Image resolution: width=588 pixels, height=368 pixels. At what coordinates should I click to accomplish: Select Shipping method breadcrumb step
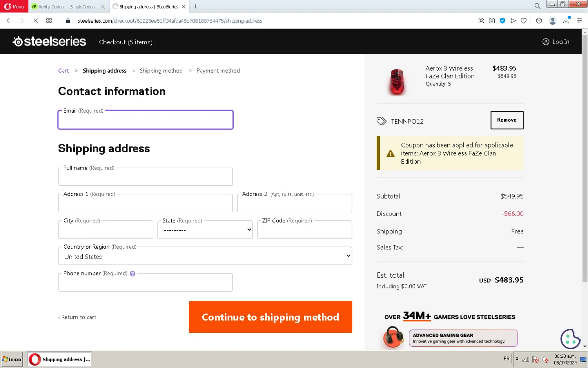(x=161, y=71)
